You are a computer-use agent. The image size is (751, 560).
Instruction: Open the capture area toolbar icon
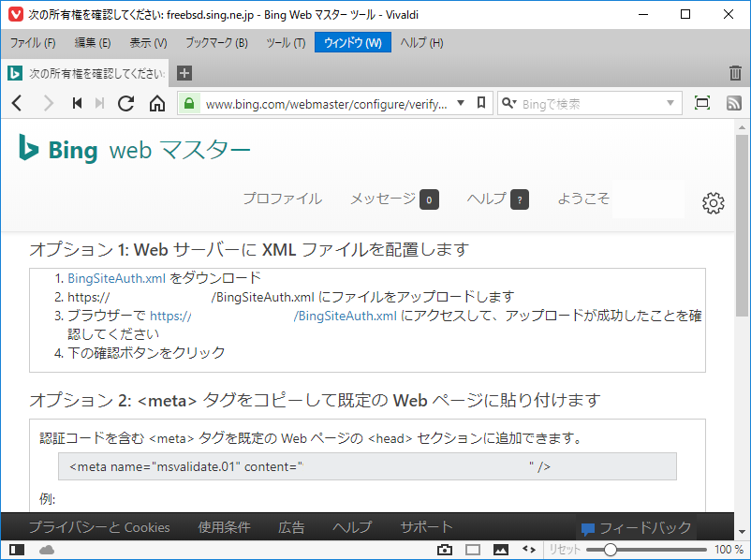(702, 103)
